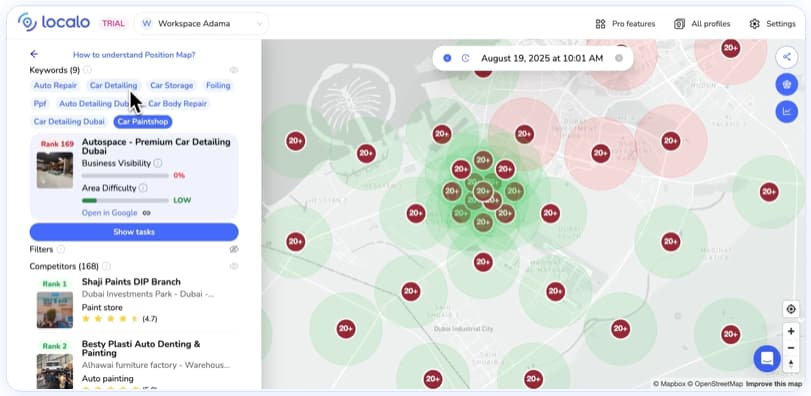Select the Car Detailing keyword
This screenshot has height=396, width=811.
[x=114, y=85]
